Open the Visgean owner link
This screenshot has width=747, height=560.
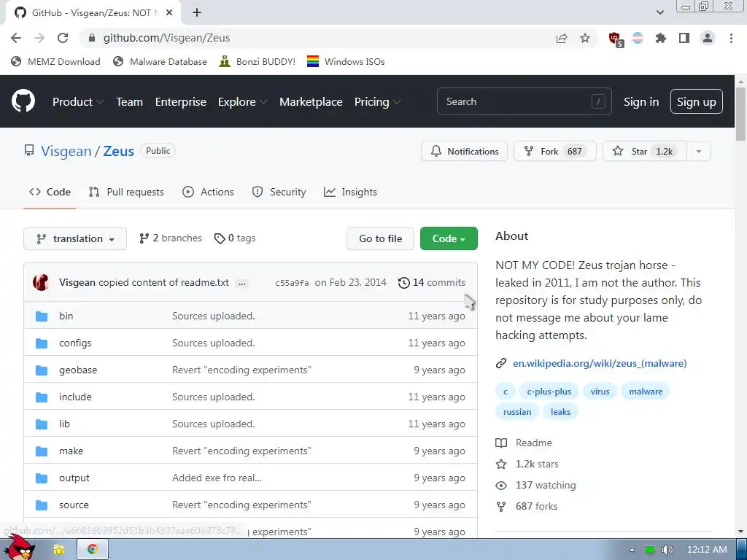pyautogui.click(x=66, y=151)
